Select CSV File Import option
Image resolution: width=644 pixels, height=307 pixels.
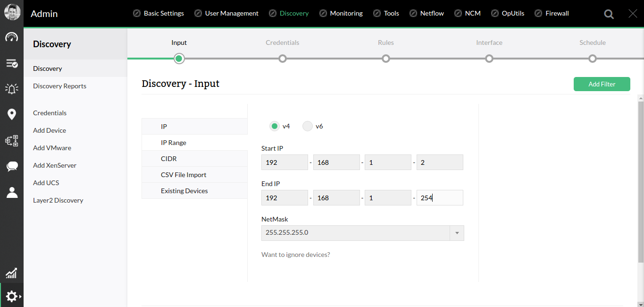coord(183,174)
